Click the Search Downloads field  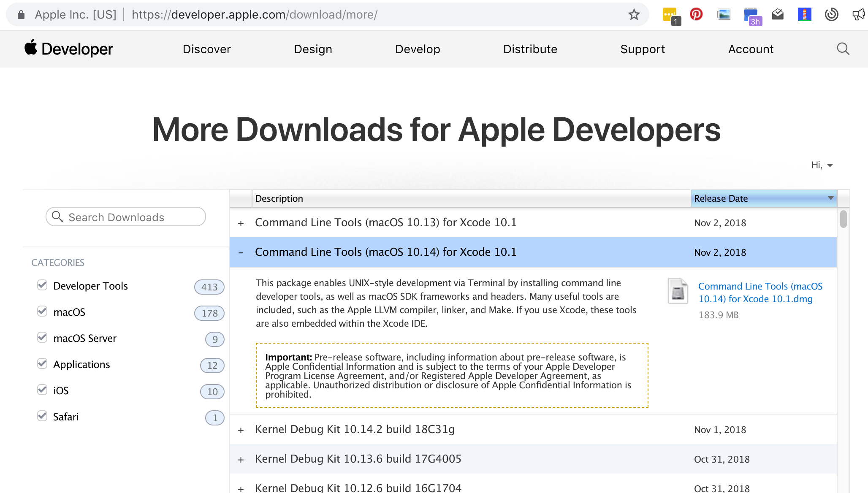(x=131, y=217)
